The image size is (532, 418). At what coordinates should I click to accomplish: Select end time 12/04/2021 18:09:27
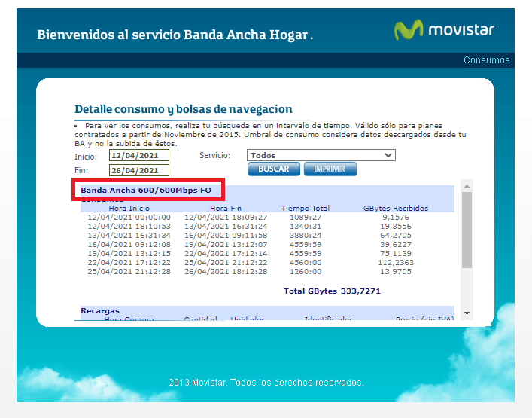(226, 218)
